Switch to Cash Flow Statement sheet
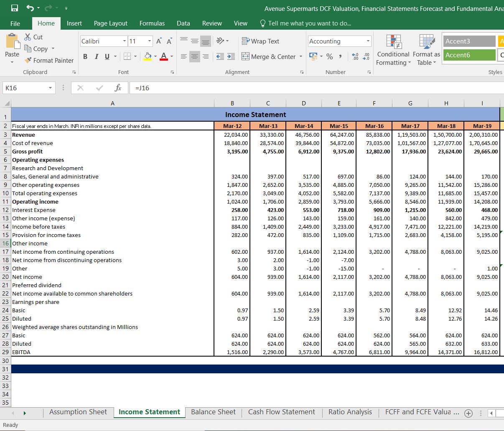504x431 pixels. 282,412
